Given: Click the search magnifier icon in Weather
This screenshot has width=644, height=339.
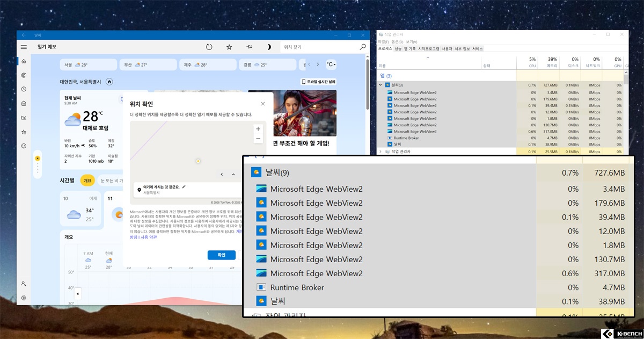Looking at the screenshot, I should coord(363,47).
